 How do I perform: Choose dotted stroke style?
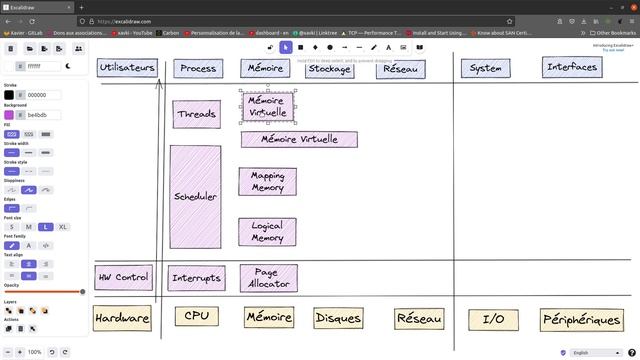point(46,171)
